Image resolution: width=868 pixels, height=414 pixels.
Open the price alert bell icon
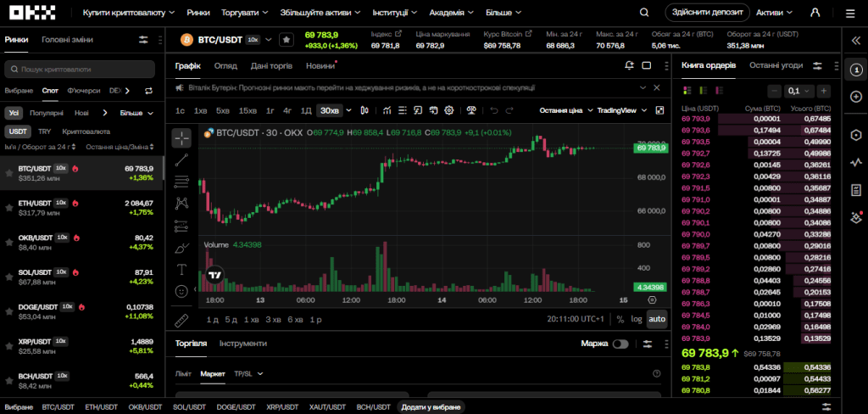629,65
